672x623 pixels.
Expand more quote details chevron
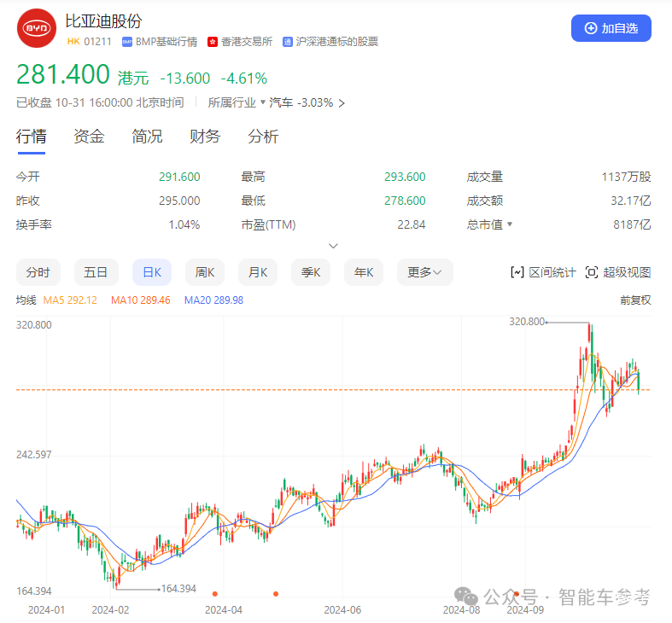[334, 246]
